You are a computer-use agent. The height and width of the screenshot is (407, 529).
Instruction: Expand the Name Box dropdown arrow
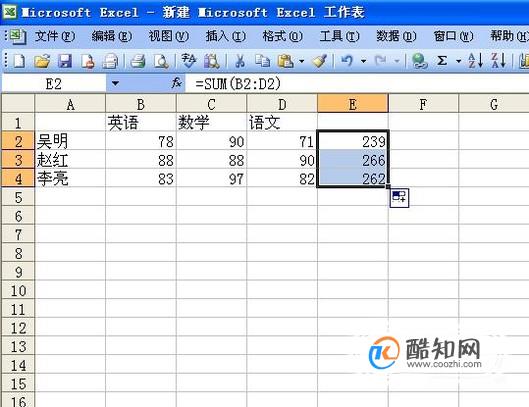pos(115,83)
